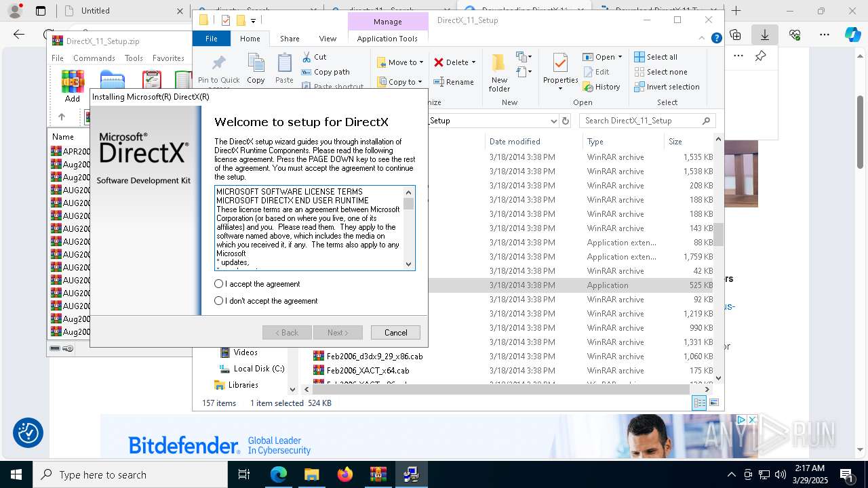Expand the Delete dropdown arrow
Viewport: 868px width, 488px height.
tap(473, 62)
